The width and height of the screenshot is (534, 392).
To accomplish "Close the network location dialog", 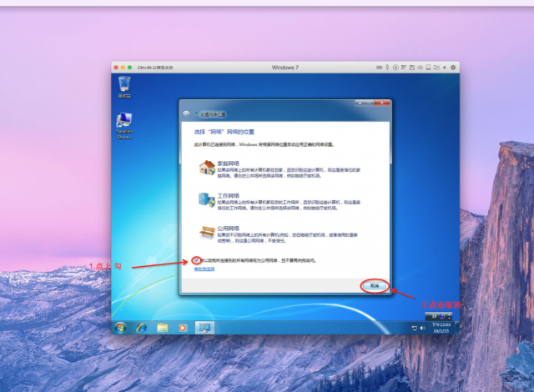I will [x=382, y=103].
